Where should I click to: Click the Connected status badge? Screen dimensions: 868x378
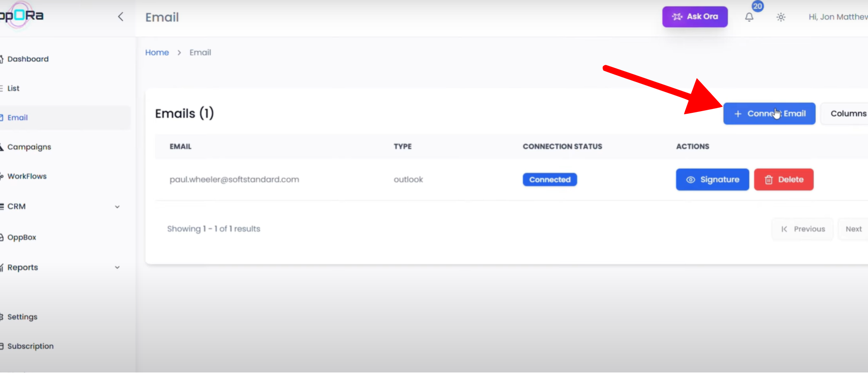pos(549,180)
